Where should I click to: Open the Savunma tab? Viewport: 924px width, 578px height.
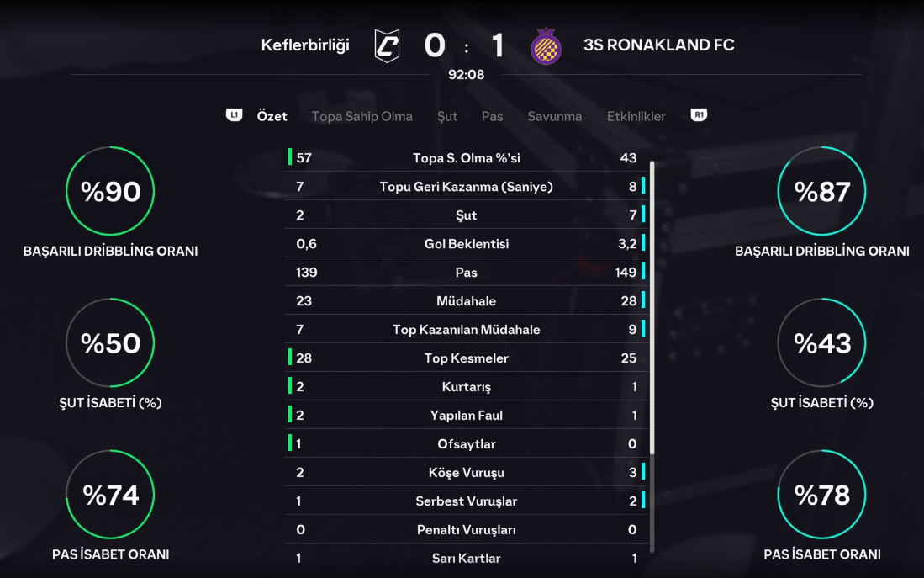[554, 116]
